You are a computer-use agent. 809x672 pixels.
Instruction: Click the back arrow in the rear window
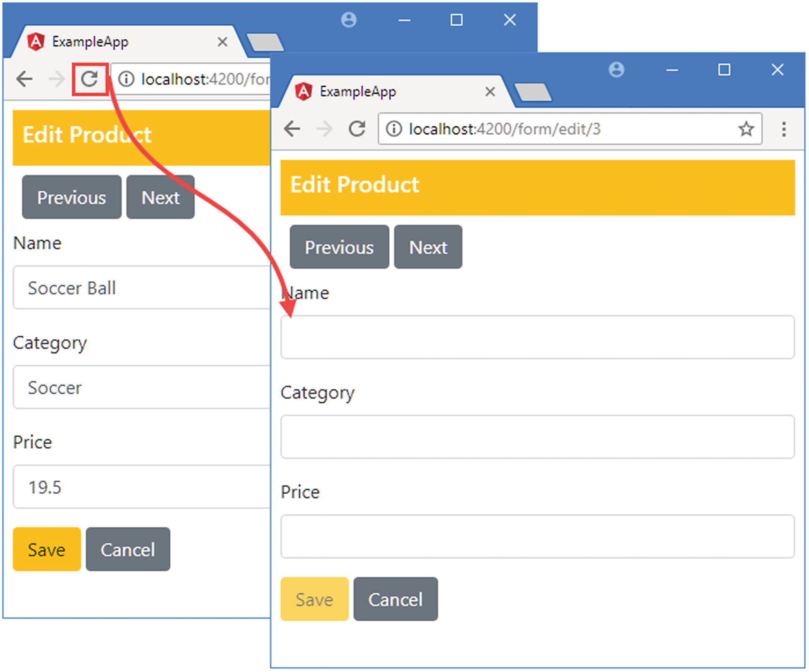coord(24,79)
